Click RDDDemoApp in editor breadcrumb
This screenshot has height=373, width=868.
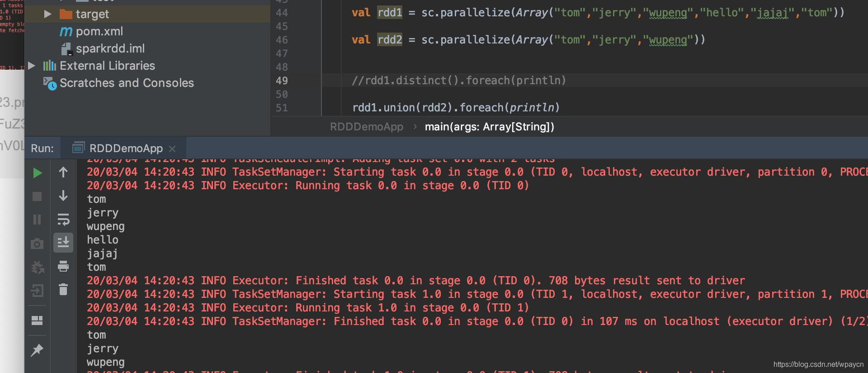coord(367,127)
